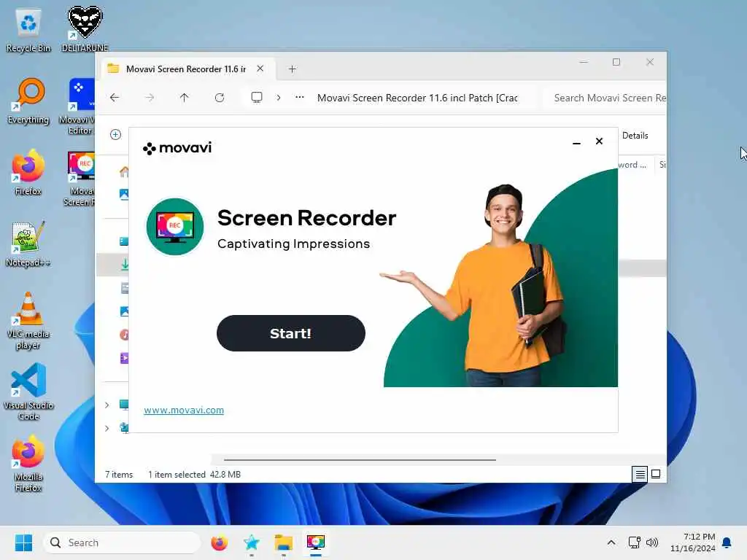Open the DELTARUNE desktop shortcut
Viewport: 747px width, 560px height.
point(85,29)
